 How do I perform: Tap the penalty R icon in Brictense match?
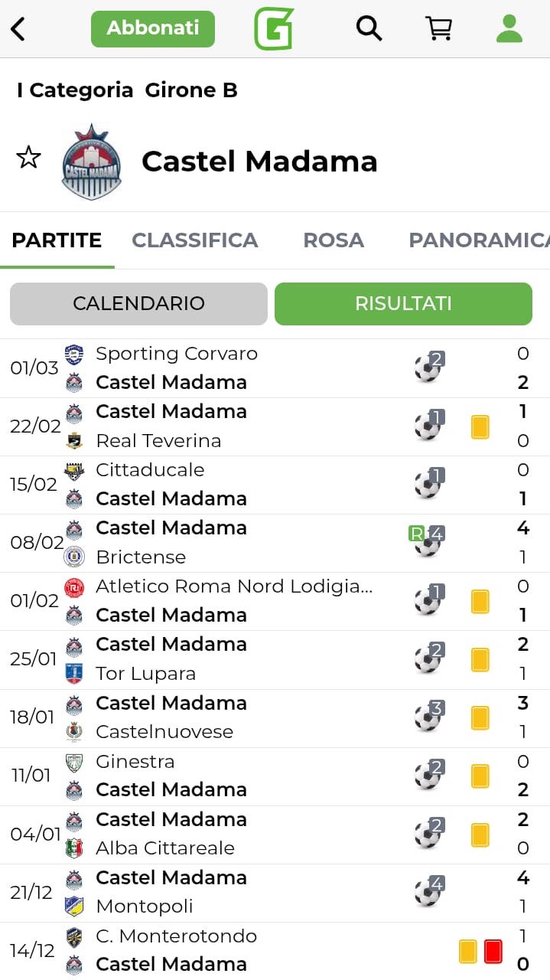[416, 534]
